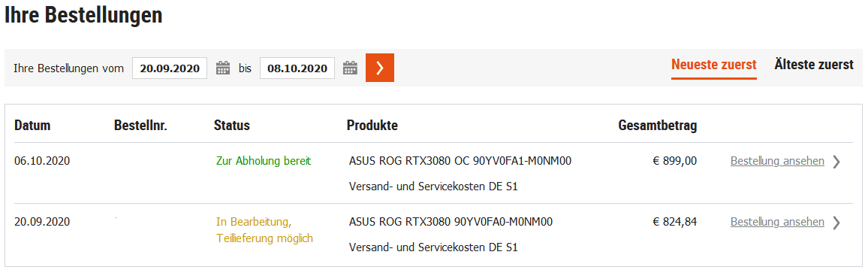The image size is (868, 273).
Task: Click 'In Bearbeitung, Teillieferung möglich' status
Action: (264, 230)
